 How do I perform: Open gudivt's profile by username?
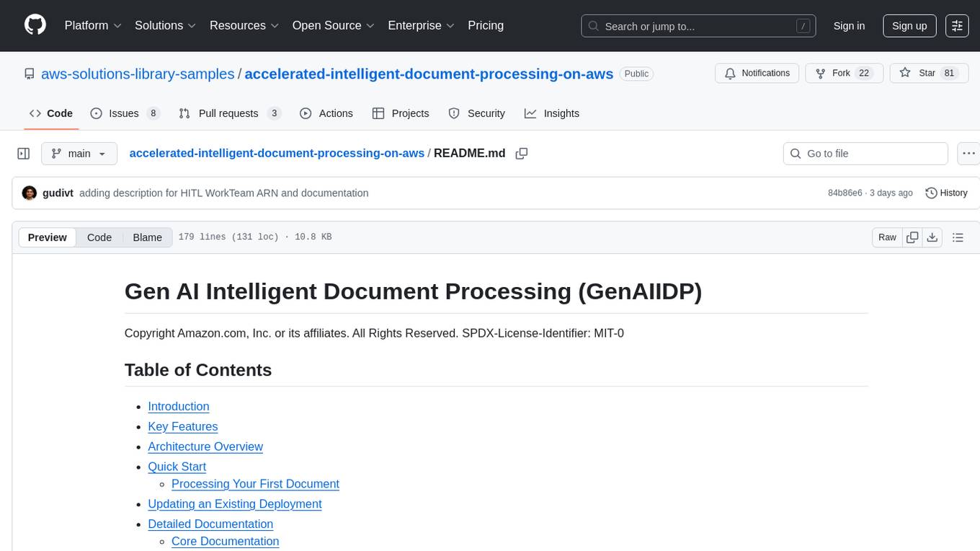pyautogui.click(x=58, y=193)
